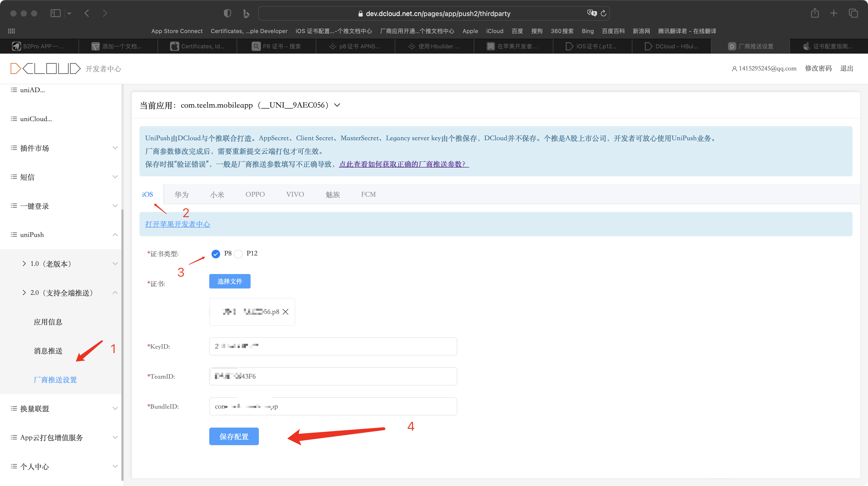Click the Bing extension icon in toolbar
This screenshot has width=868, height=486.
point(246,13)
